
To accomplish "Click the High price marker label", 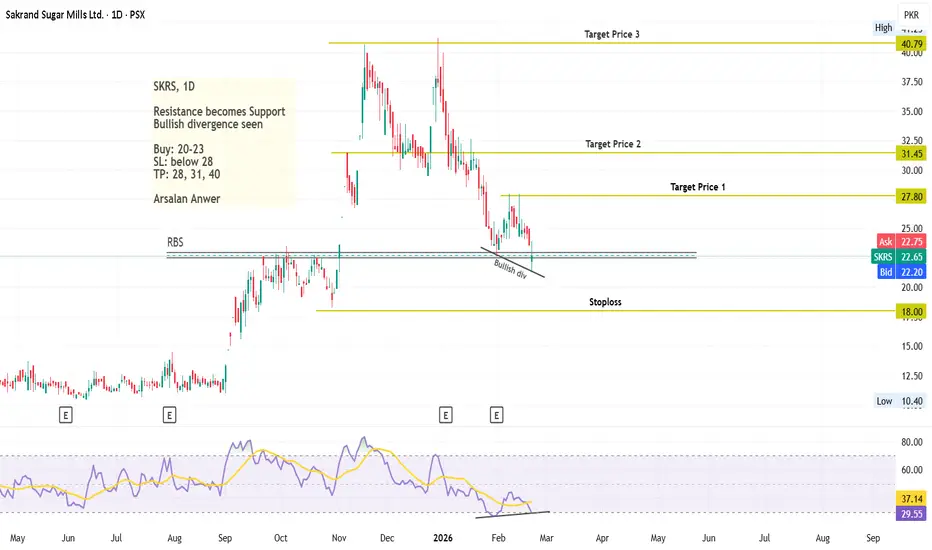I will 883,28.
